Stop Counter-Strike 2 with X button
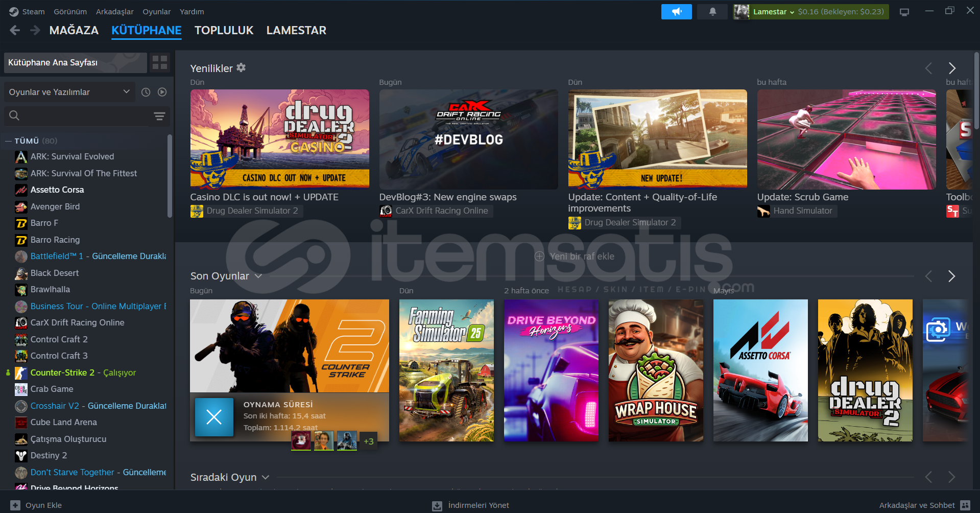Viewport: 980px width, 513px height. click(x=214, y=417)
